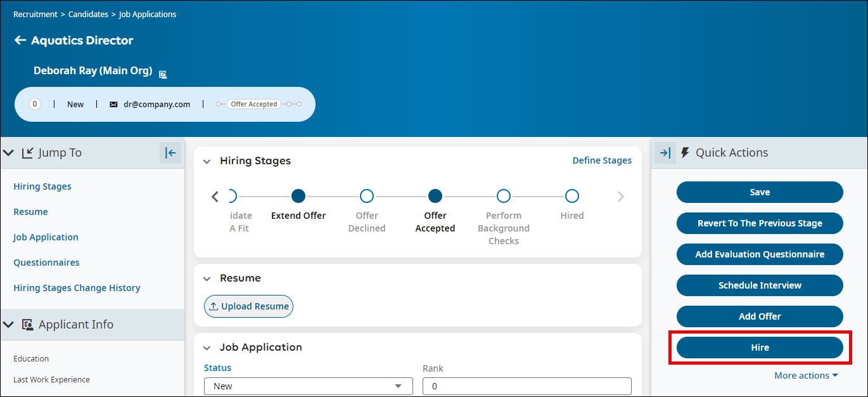The height and width of the screenshot is (397, 868).
Task: Click the Rank input field
Action: tap(527, 386)
